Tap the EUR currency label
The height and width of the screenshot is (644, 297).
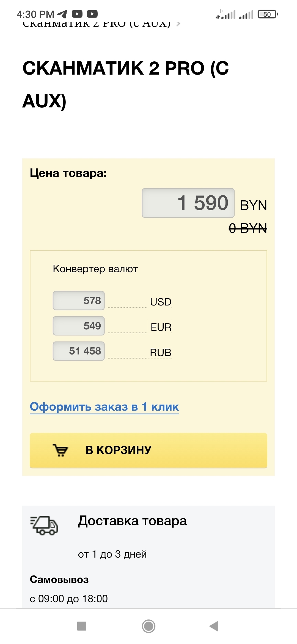pyautogui.click(x=161, y=327)
